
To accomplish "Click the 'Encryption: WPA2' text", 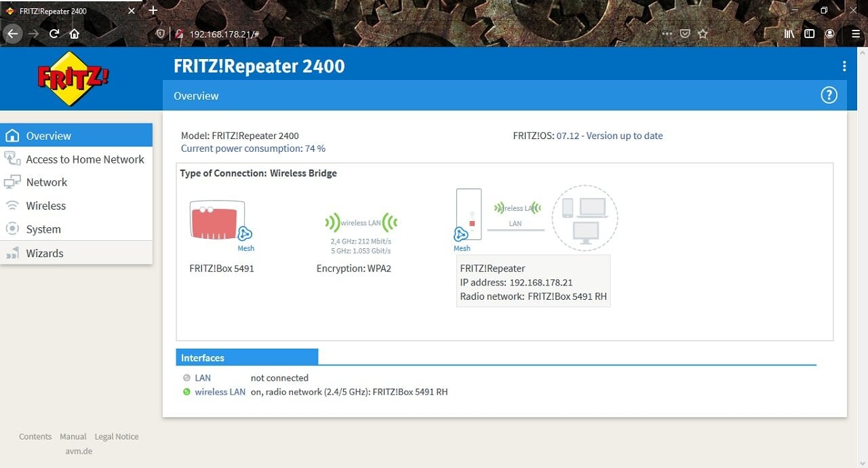I will coord(354,269).
